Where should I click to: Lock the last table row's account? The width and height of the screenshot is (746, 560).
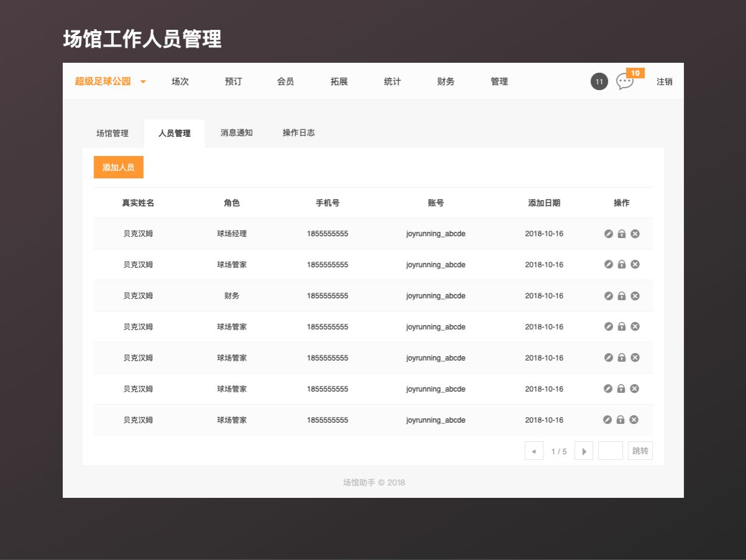(x=620, y=420)
